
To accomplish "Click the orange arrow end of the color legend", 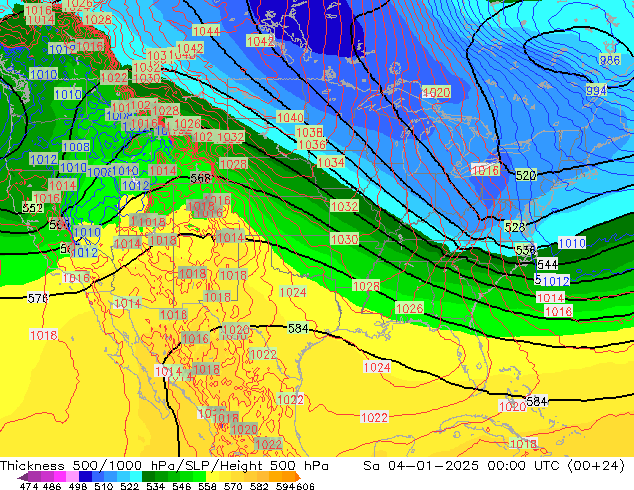I will click(298, 476).
